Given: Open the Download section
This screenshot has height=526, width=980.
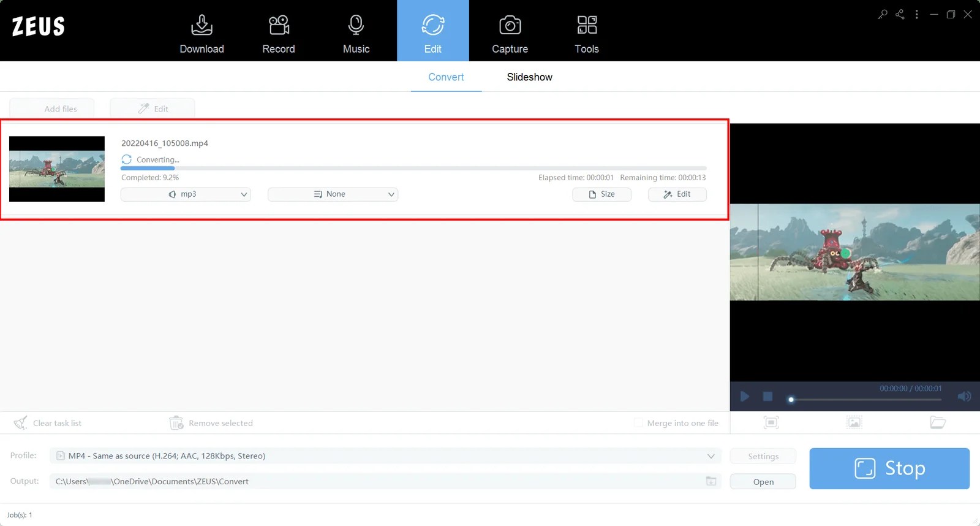Looking at the screenshot, I should (x=202, y=34).
